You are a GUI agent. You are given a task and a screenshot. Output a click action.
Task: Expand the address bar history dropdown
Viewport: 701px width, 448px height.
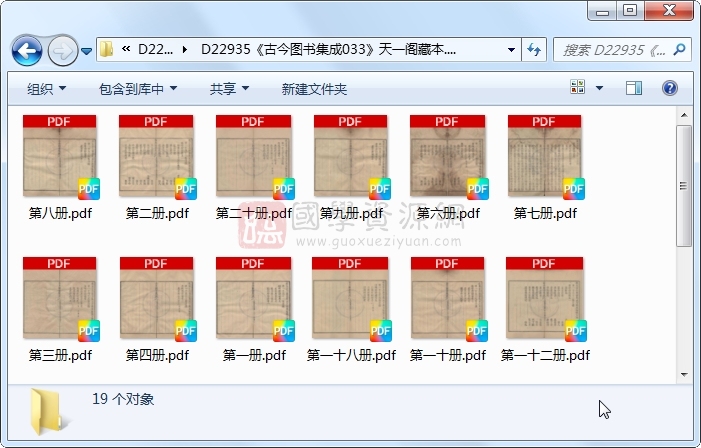tap(511, 50)
